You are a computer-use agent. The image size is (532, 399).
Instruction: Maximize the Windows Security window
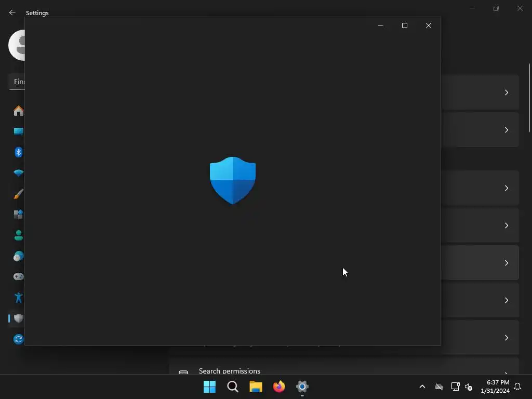tap(404, 25)
